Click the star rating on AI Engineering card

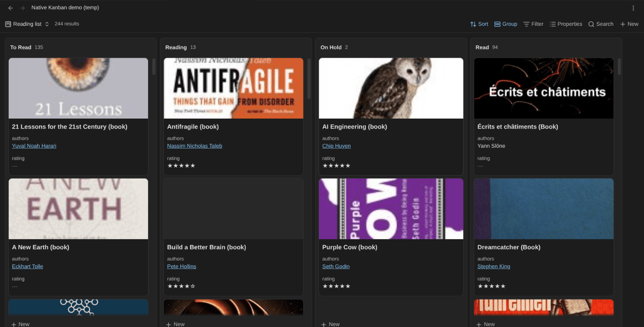[336, 166]
